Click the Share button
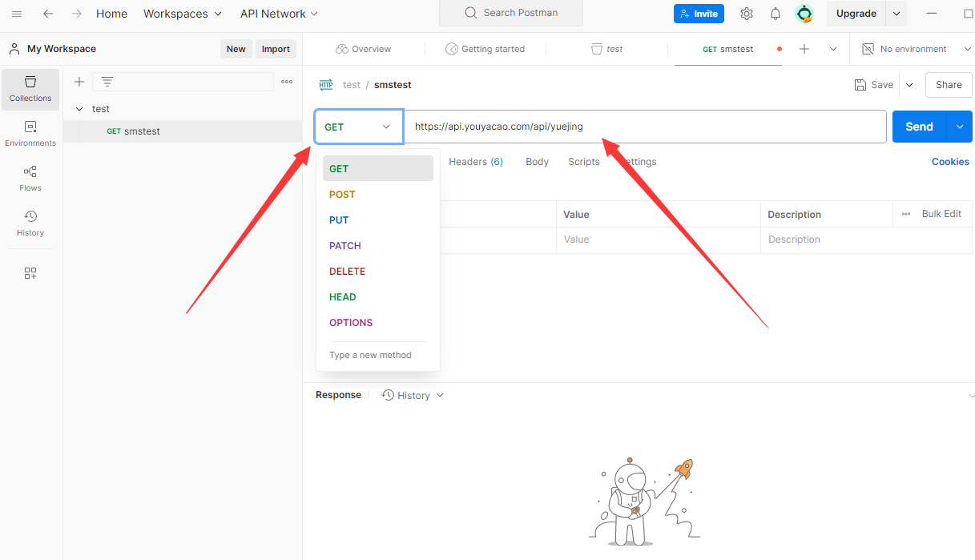 pos(949,85)
